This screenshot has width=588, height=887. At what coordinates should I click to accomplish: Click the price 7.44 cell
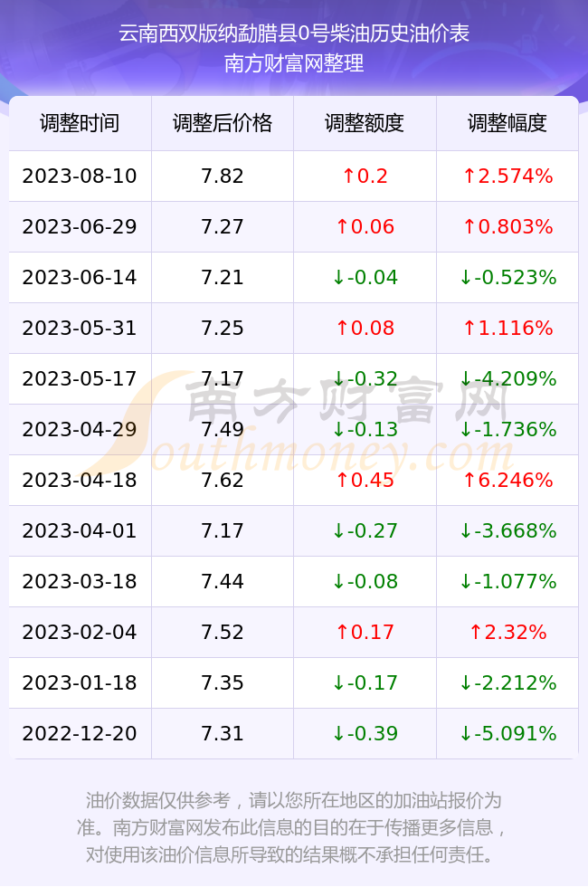(x=223, y=581)
